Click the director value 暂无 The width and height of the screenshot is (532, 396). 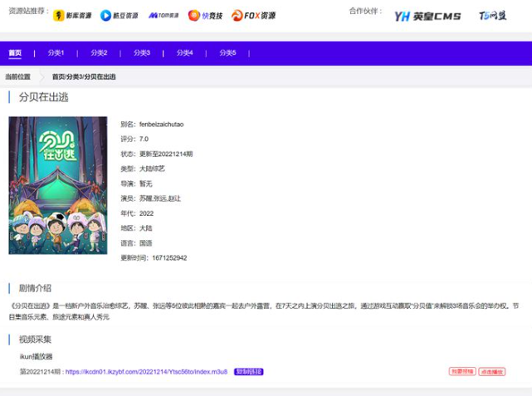[x=146, y=184]
